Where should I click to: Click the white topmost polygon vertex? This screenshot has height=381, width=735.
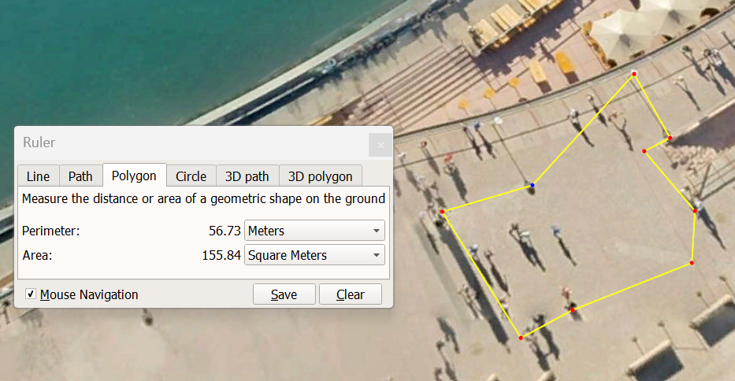634,74
